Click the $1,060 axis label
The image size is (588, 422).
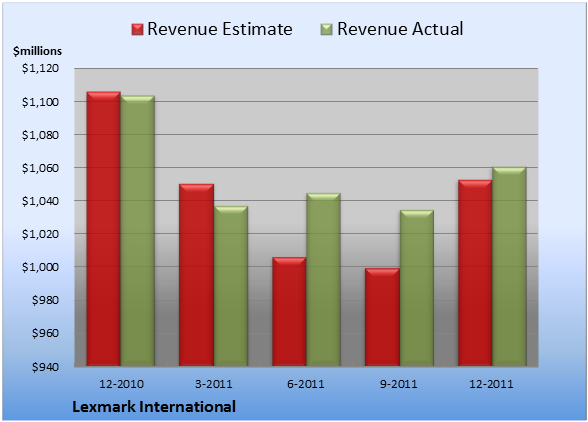click(40, 168)
